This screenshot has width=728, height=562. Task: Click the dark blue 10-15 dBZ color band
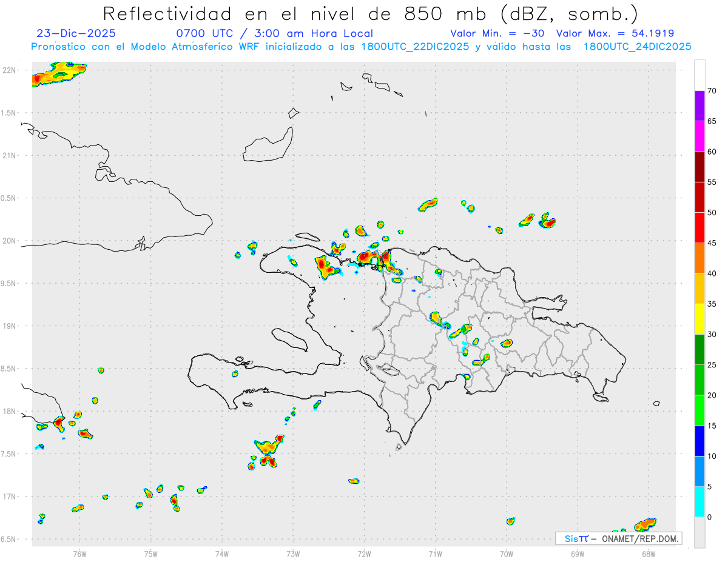coord(699,441)
